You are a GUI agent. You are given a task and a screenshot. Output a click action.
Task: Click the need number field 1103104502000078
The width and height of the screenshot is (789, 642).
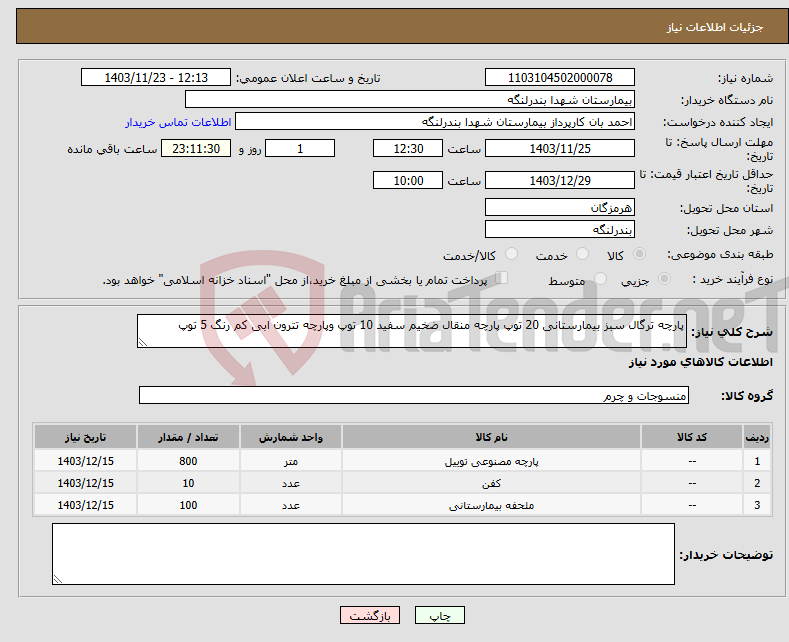(560, 77)
